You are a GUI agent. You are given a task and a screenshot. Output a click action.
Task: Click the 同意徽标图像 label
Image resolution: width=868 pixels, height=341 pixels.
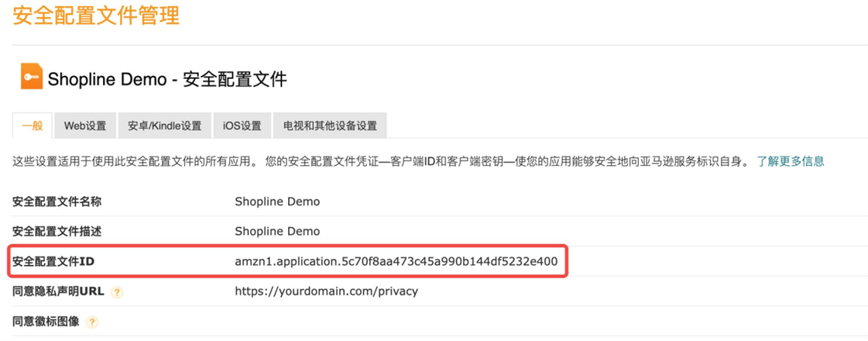pos(46,321)
